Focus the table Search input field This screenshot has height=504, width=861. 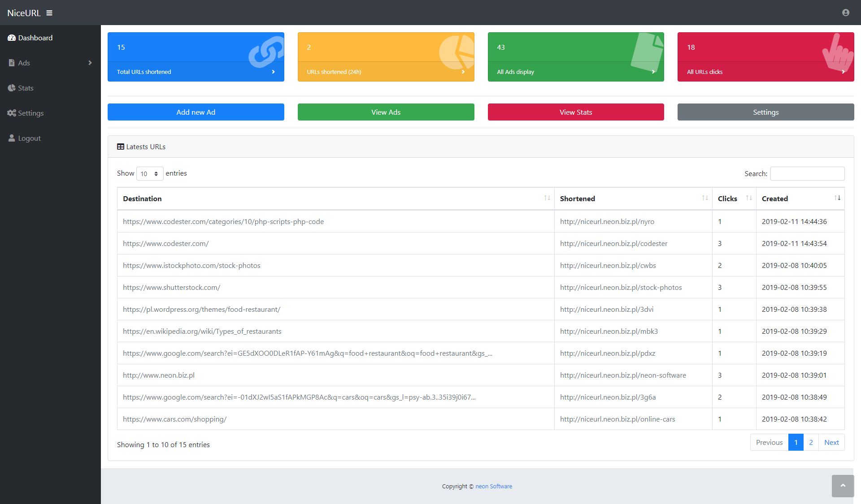[807, 174]
